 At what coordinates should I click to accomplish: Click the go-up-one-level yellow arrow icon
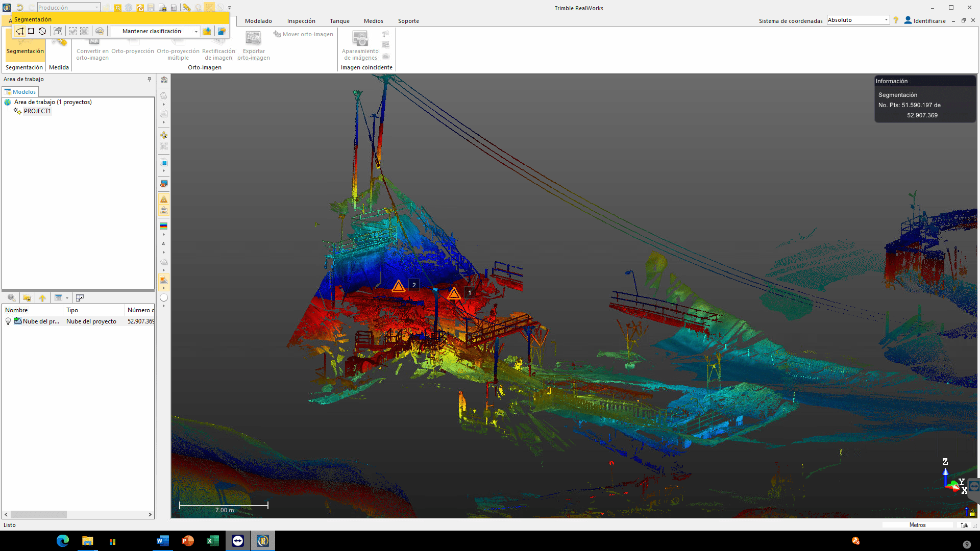pos(42,298)
